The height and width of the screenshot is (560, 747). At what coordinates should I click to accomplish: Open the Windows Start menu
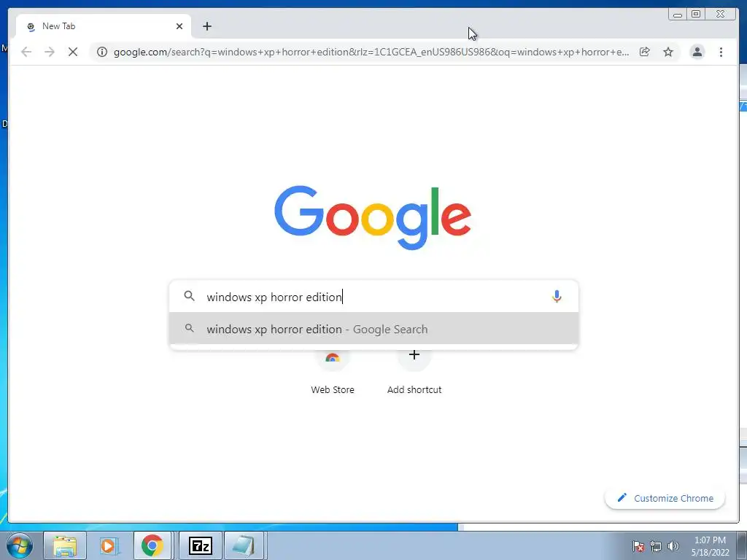(x=20, y=545)
